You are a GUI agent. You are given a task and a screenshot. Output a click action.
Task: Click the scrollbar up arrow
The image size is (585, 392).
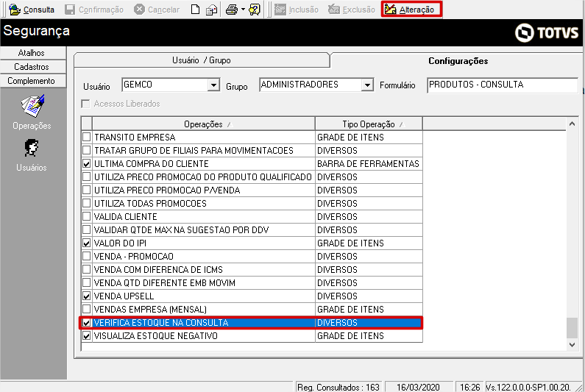pos(572,124)
